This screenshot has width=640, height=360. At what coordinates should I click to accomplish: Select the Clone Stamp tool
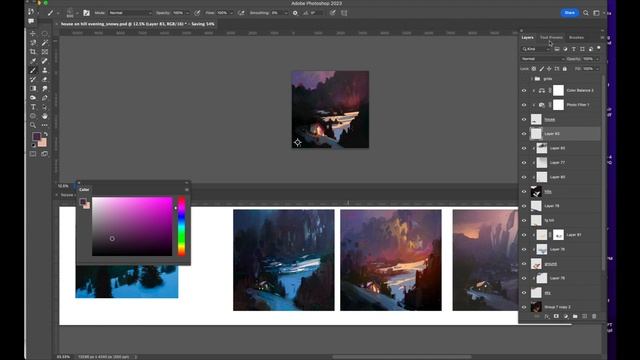click(44, 70)
